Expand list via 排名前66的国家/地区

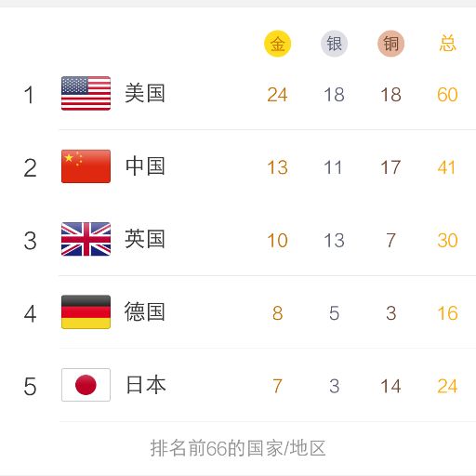coord(238,448)
